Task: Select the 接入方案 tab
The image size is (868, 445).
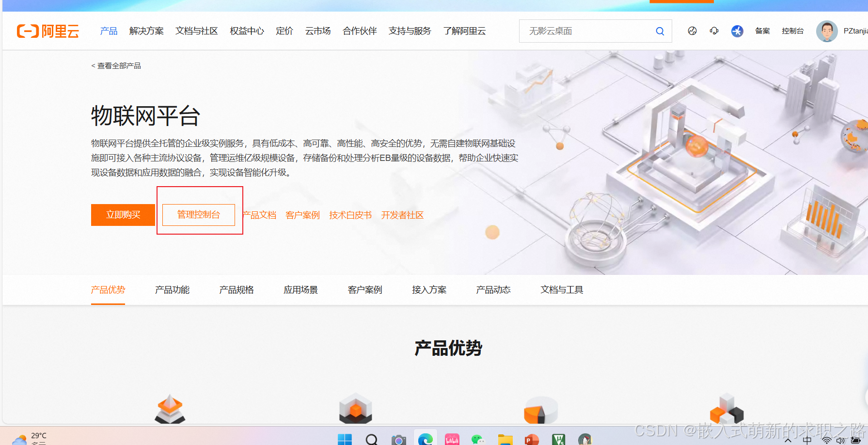Action: click(429, 290)
